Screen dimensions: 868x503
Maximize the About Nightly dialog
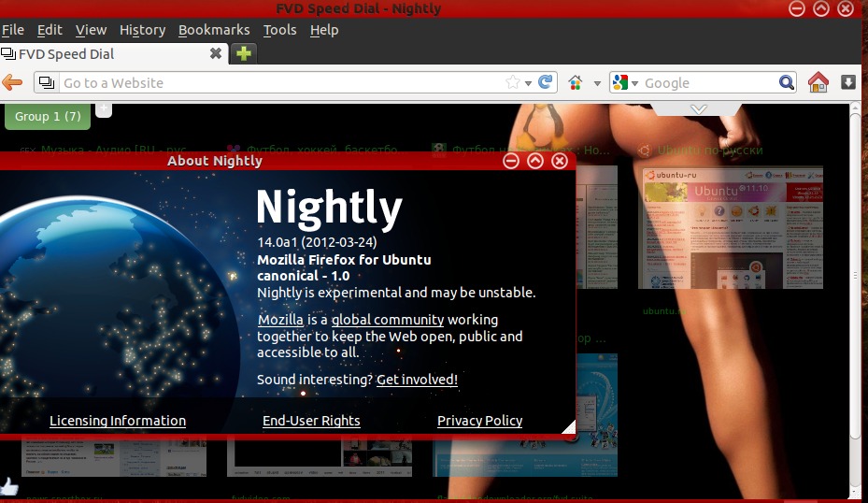(535, 161)
